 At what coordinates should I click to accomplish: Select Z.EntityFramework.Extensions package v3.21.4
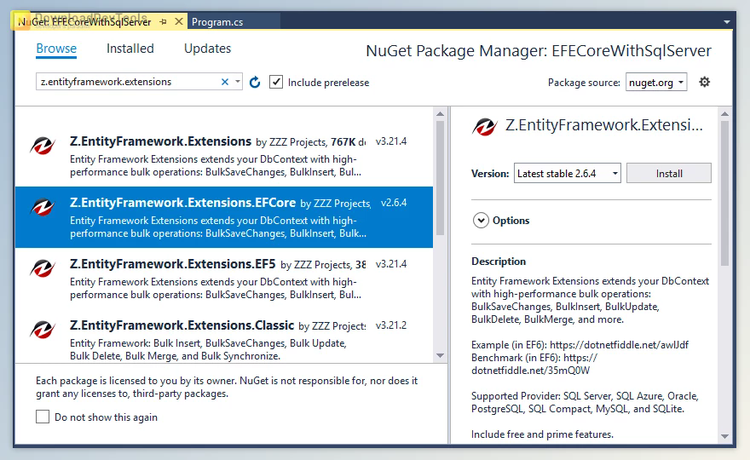click(x=224, y=156)
